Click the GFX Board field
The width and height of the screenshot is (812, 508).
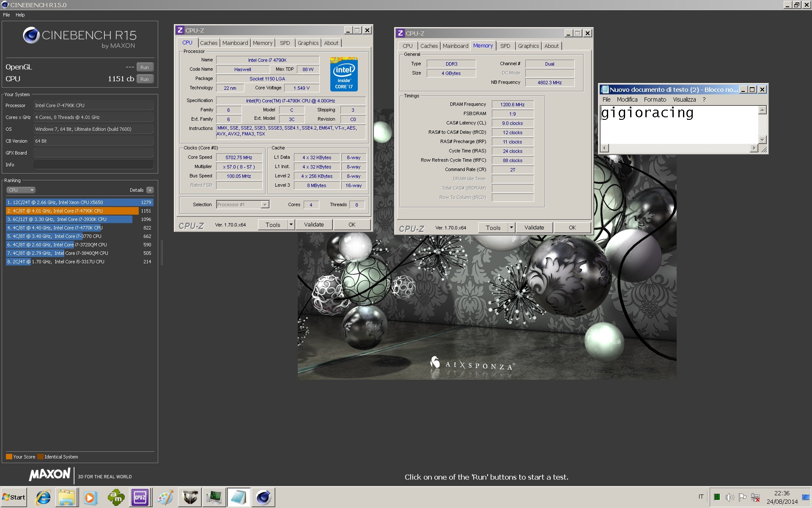tap(93, 153)
